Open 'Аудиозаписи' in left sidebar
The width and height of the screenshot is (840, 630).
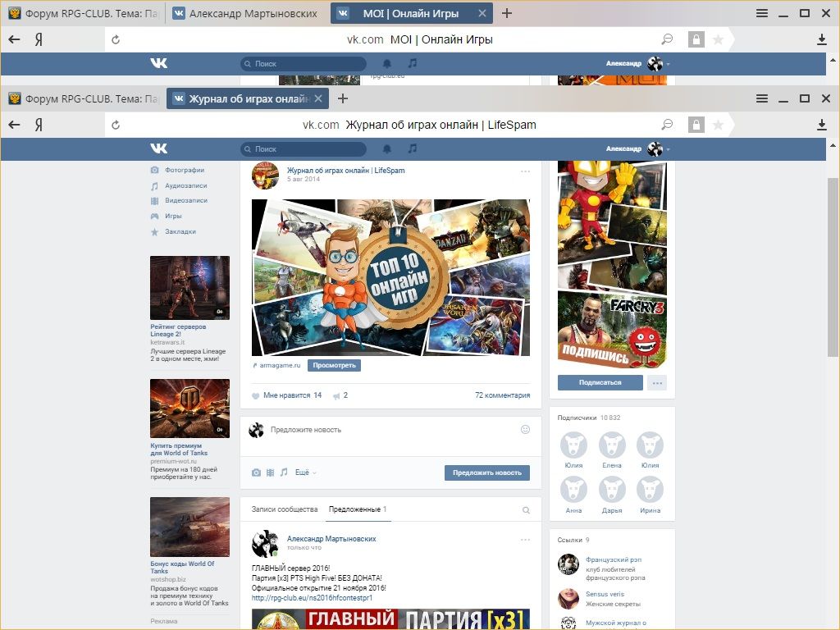179,185
